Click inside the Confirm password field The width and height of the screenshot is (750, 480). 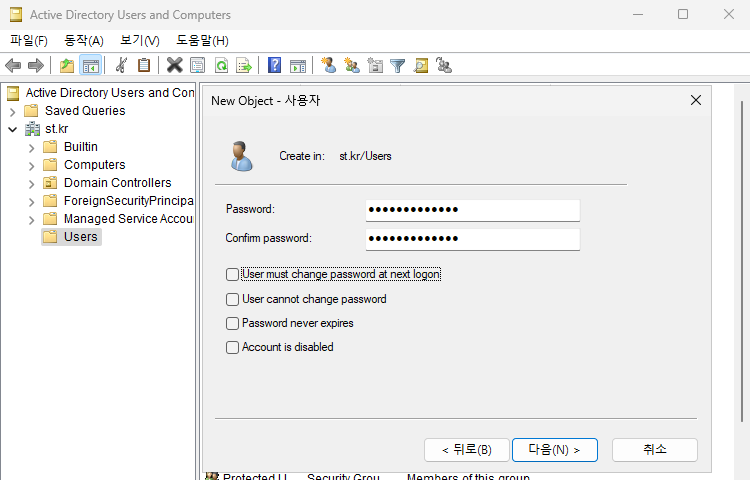coord(473,239)
